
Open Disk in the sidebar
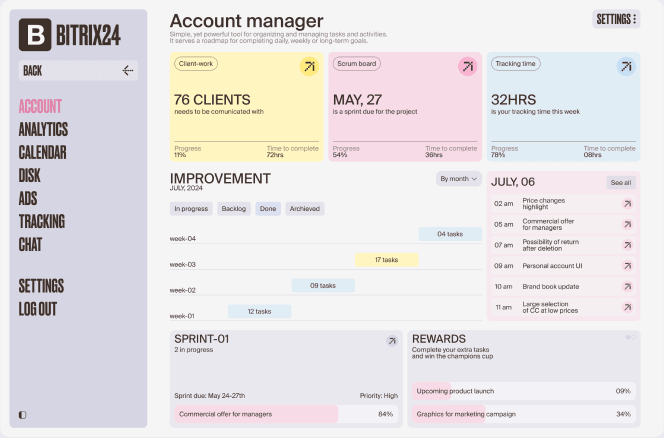tap(30, 175)
